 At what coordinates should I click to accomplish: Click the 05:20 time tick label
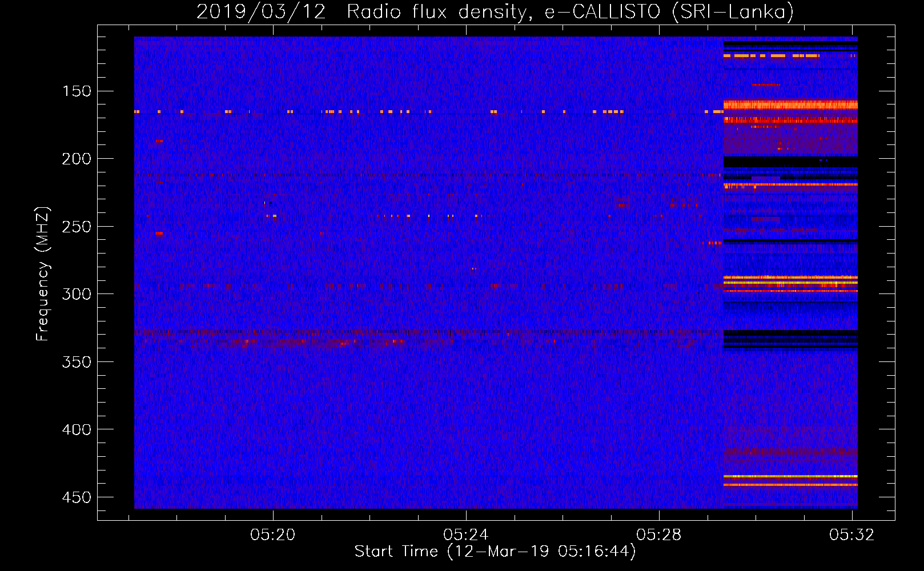(273, 535)
